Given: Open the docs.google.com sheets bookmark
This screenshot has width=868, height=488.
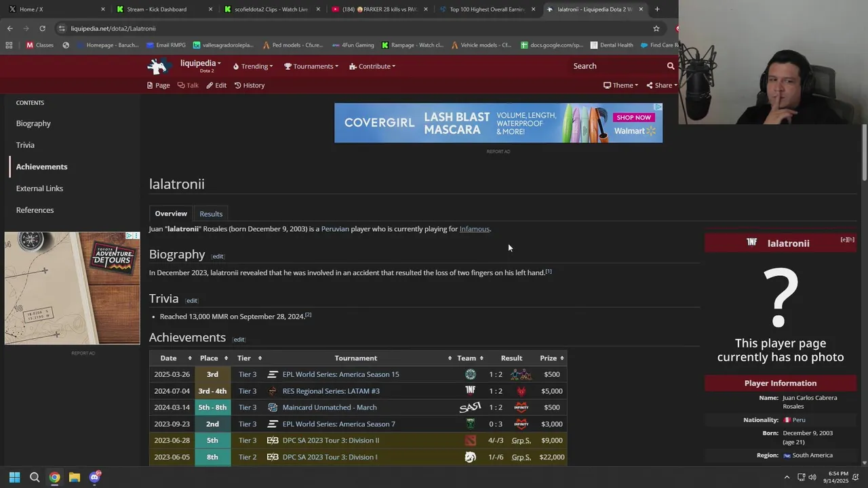Looking at the screenshot, I should pyautogui.click(x=551, y=45).
